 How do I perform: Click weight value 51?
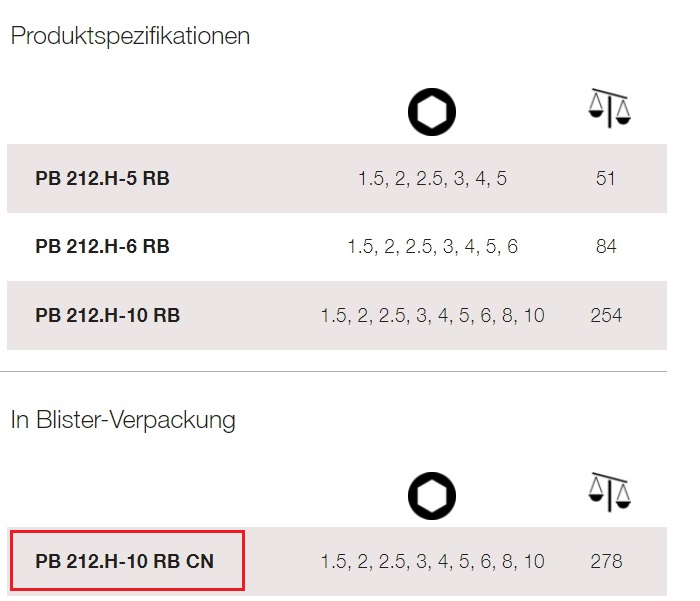pos(606,179)
